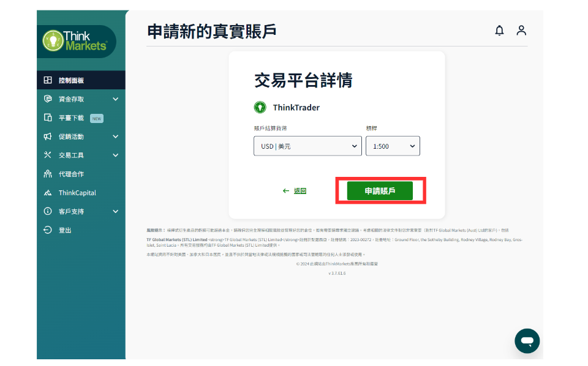Open the USD | 美元 currency dropdown
The width and height of the screenshot is (588, 366).
(x=307, y=146)
